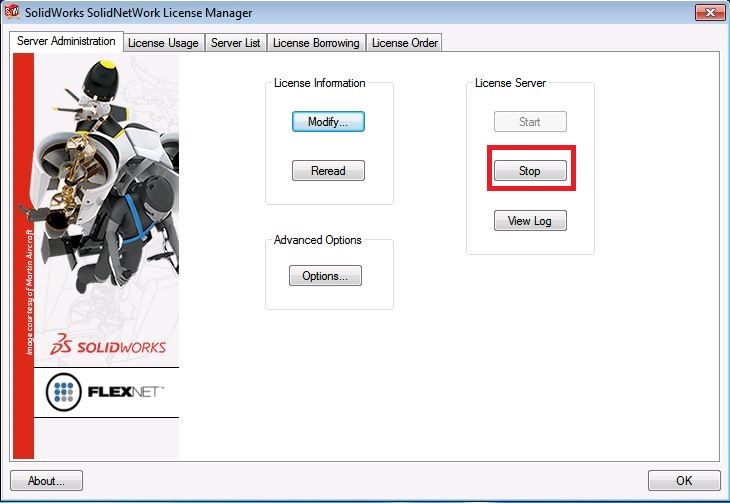Click the grayed-out Start button
The width and height of the screenshot is (730, 503).
(x=530, y=122)
